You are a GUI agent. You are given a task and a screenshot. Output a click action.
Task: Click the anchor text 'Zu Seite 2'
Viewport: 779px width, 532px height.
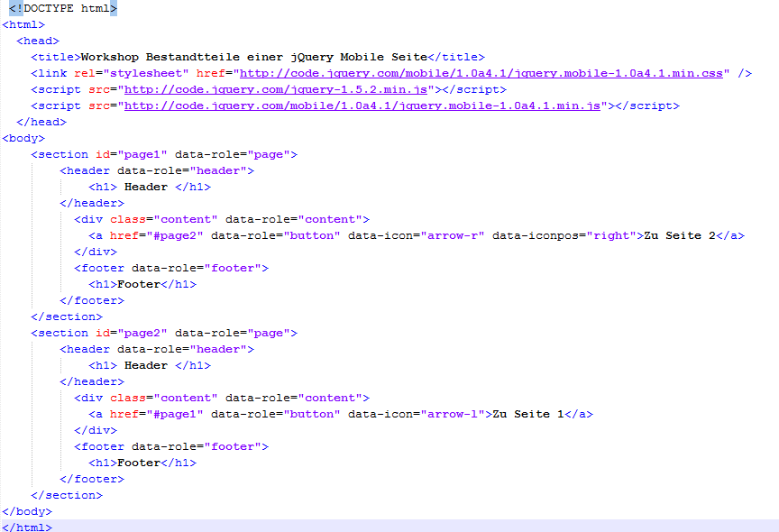pyautogui.click(x=680, y=235)
